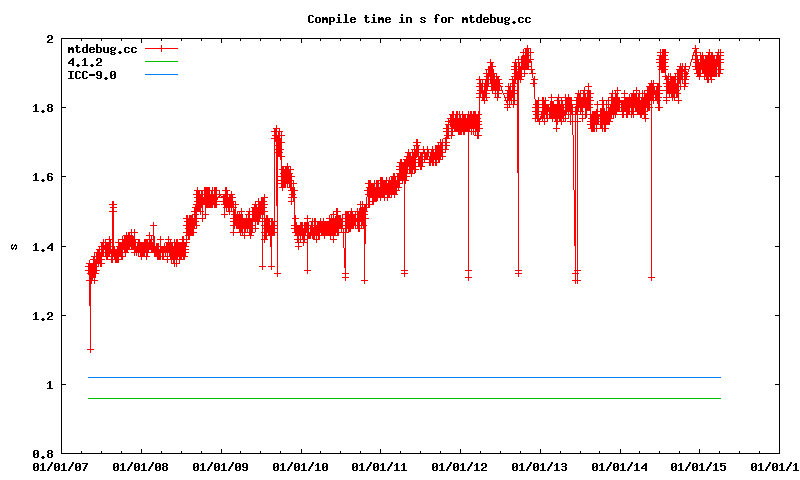
Task: Click the y-axis label 's'
Action: click(x=13, y=246)
